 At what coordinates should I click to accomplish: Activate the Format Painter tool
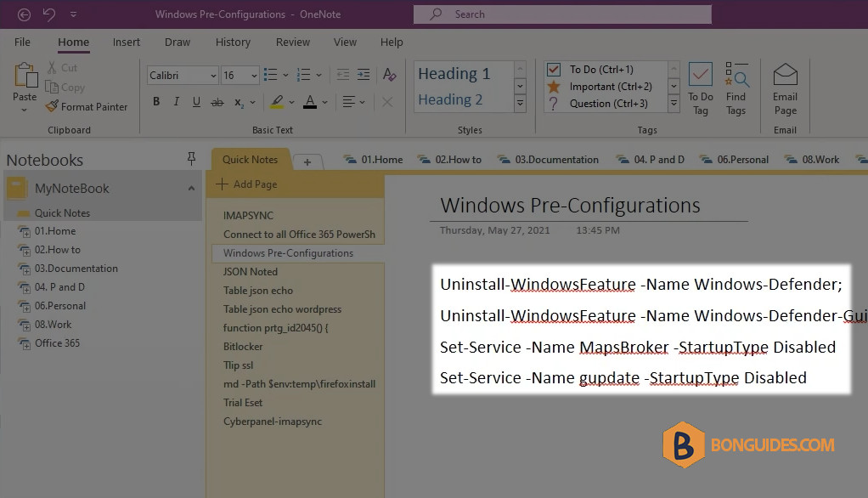(x=87, y=106)
